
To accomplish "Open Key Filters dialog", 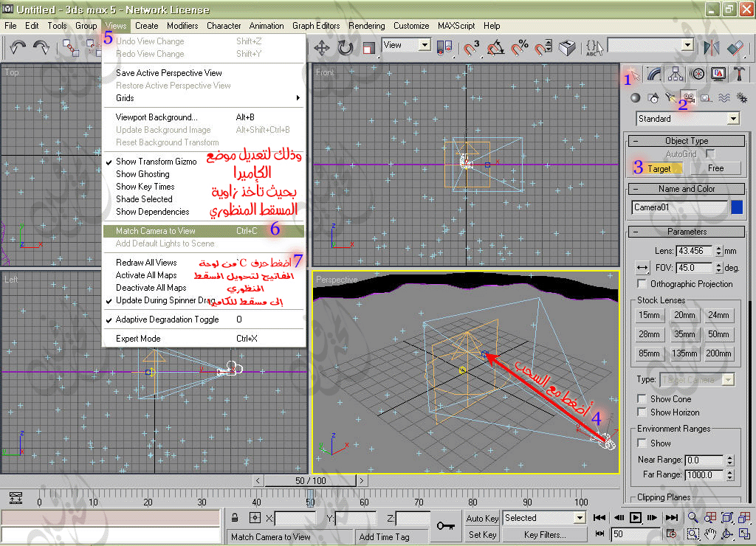I will click(x=545, y=535).
